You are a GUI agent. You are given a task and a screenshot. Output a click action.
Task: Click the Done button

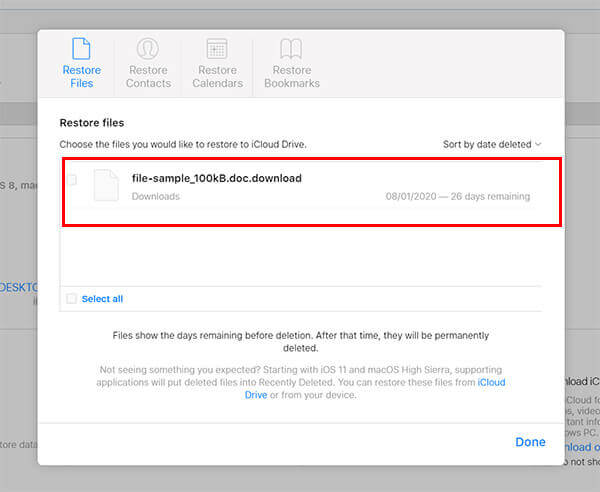tap(530, 442)
